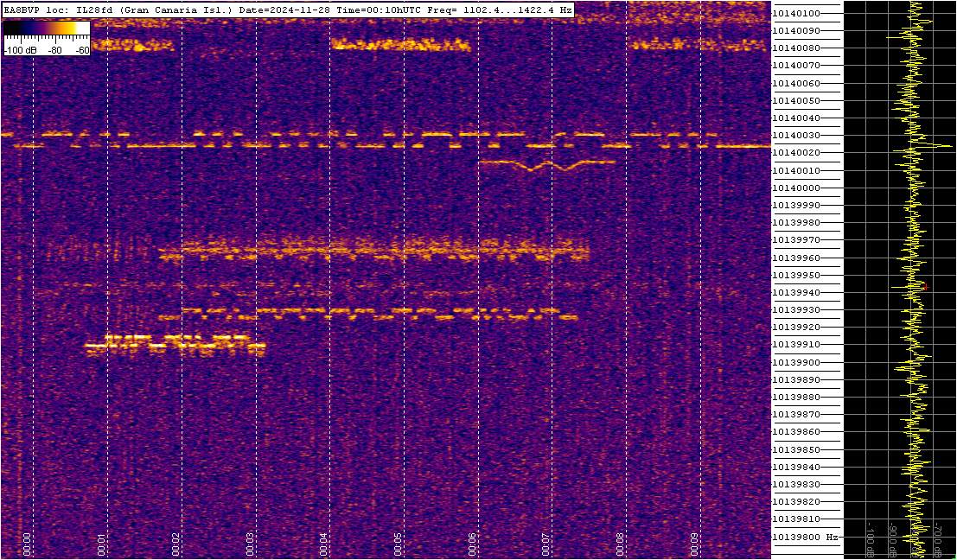Select the 10140010 frequency label
This screenshot has height=560, width=957.
[796, 170]
